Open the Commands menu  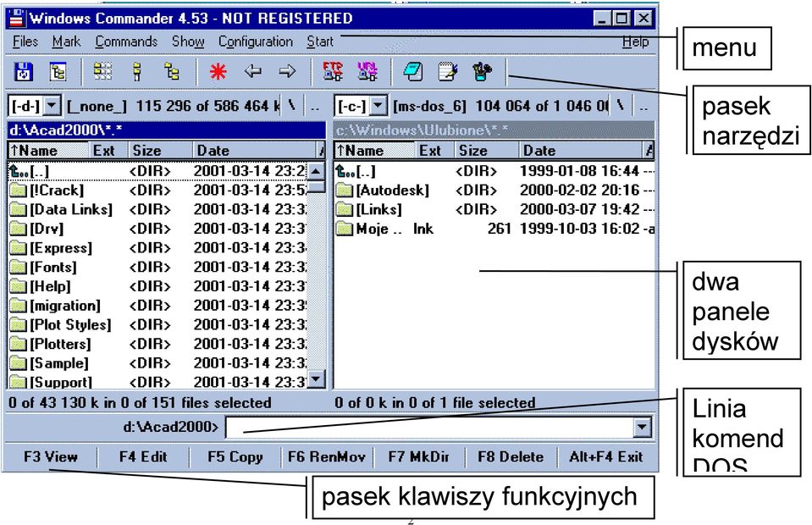click(126, 41)
